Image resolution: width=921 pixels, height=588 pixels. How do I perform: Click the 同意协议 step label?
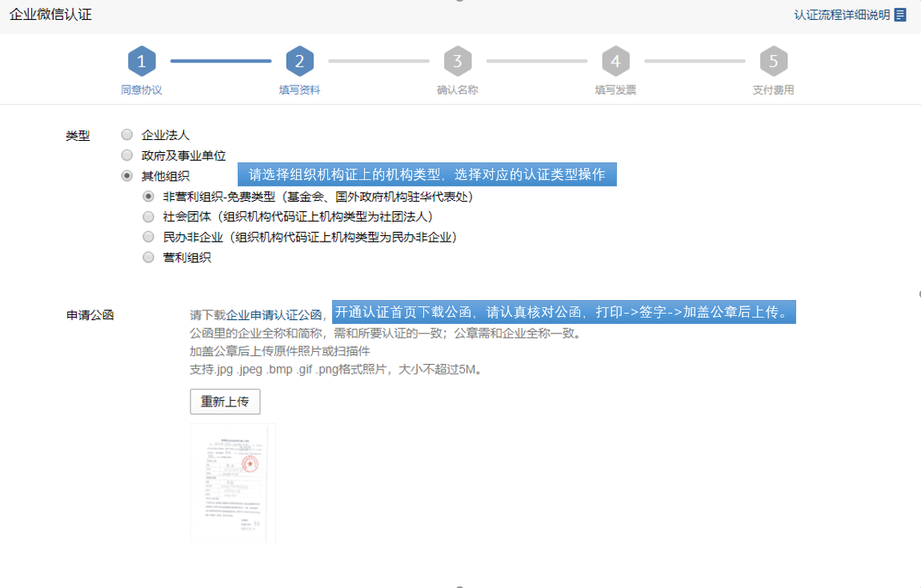[142, 90]
